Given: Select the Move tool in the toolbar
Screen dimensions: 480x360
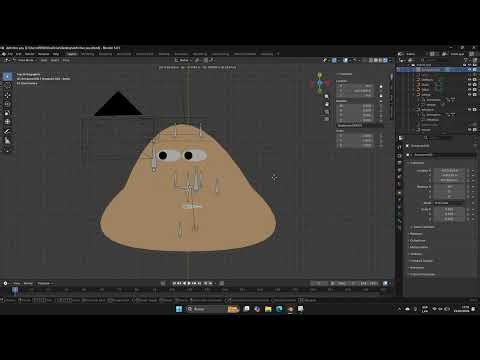Looking at the screenshot, I should pyautogui.click(x=7, y=95).
